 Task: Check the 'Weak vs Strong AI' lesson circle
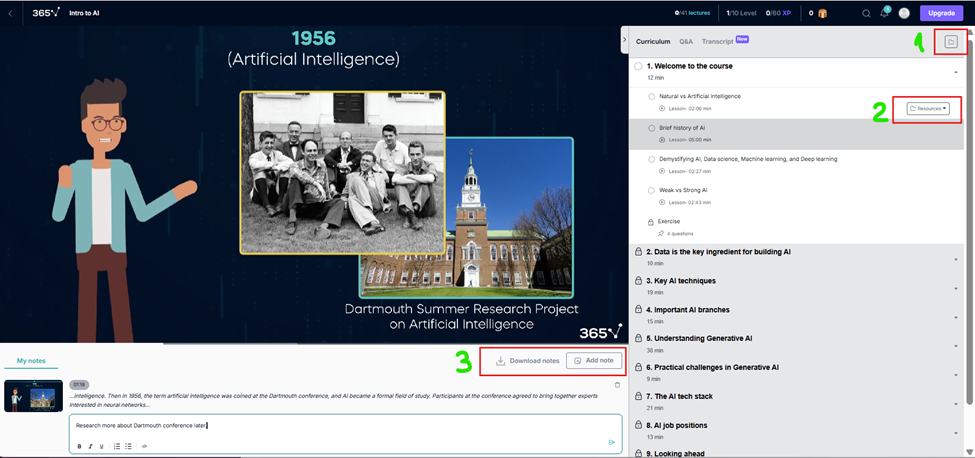[652, 190]
